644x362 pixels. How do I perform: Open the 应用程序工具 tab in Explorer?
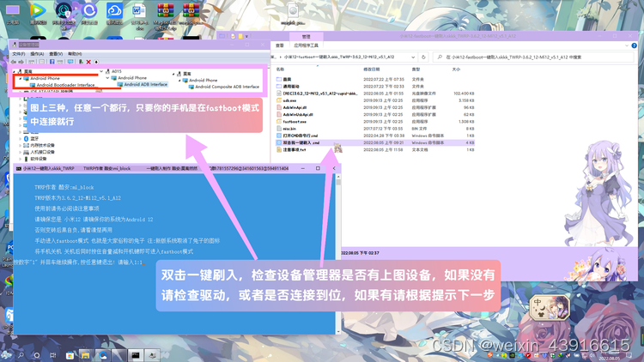306,45
